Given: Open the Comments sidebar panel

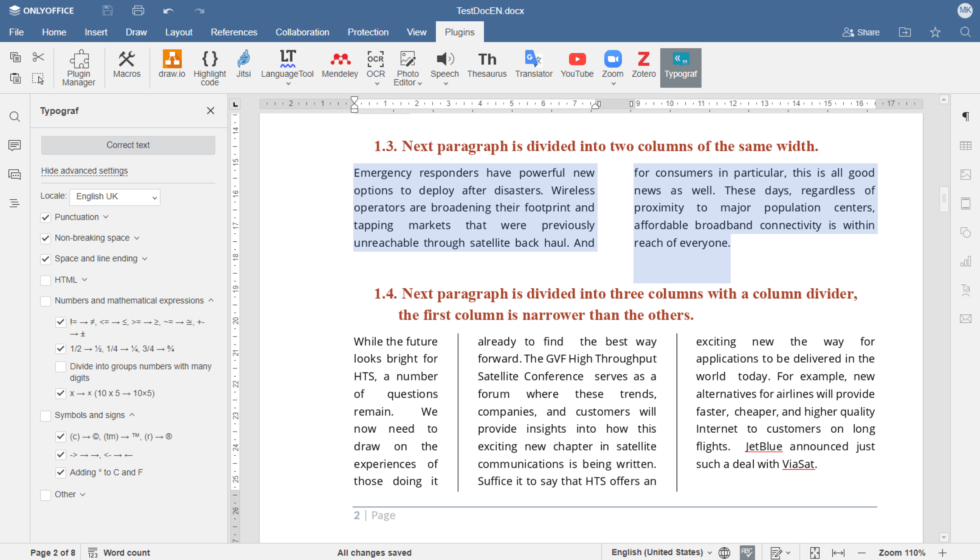Looking at the screenshot, I should [x=15, y=145].
